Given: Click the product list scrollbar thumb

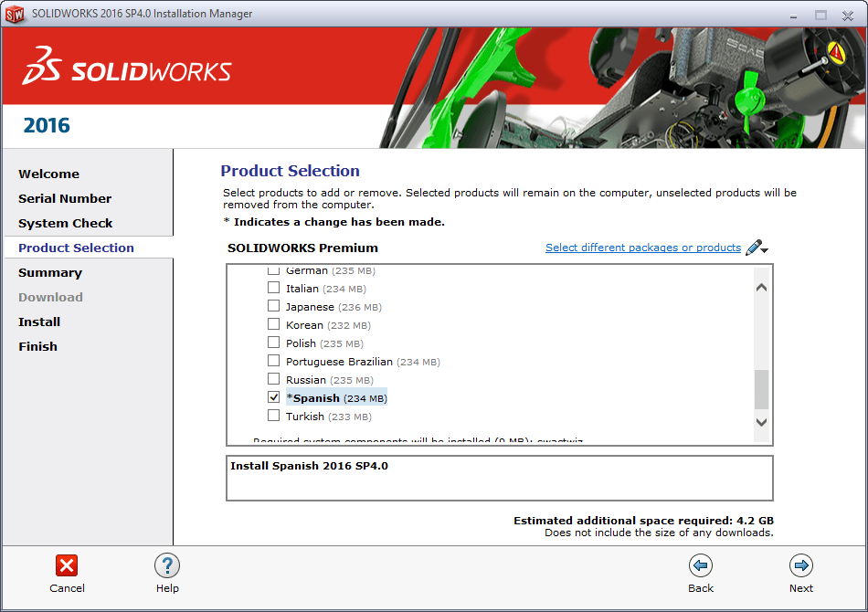Looking at the screenshot, I should [x=762, y=389].
